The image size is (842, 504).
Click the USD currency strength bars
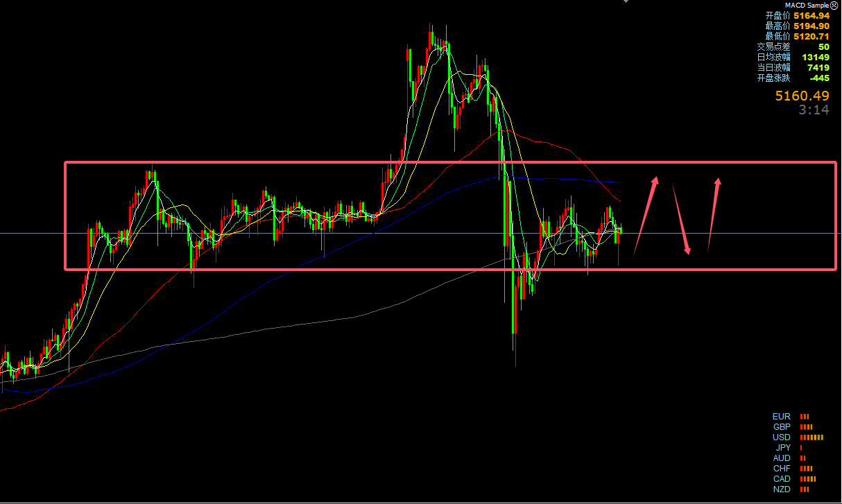pos(811,437)
